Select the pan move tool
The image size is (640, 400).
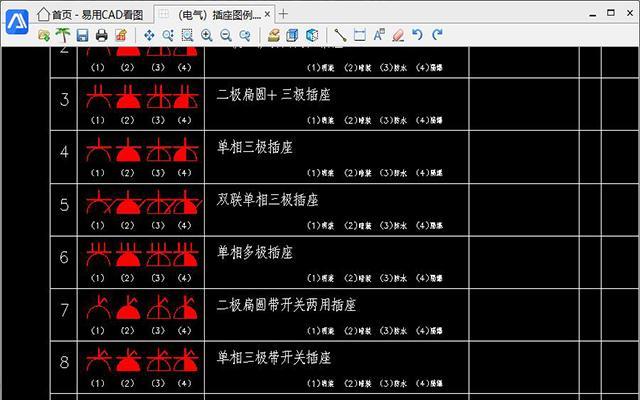[149, 35]
